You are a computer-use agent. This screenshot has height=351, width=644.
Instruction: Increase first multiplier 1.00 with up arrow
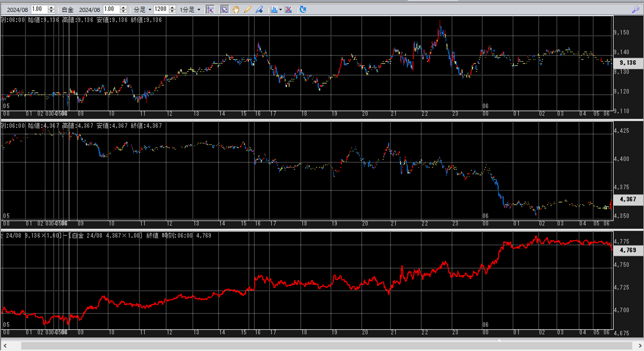pos(51,7)
